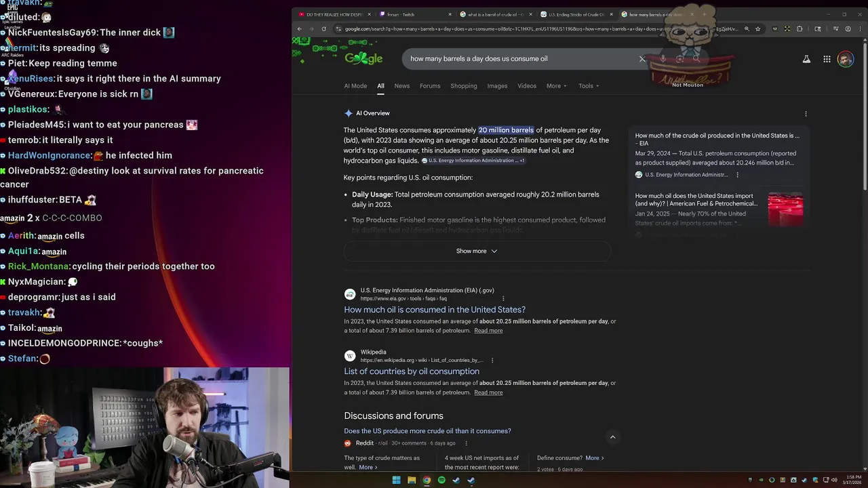
Task: Open 'How much oil does the United States import' card
Action: coord(696,200)
